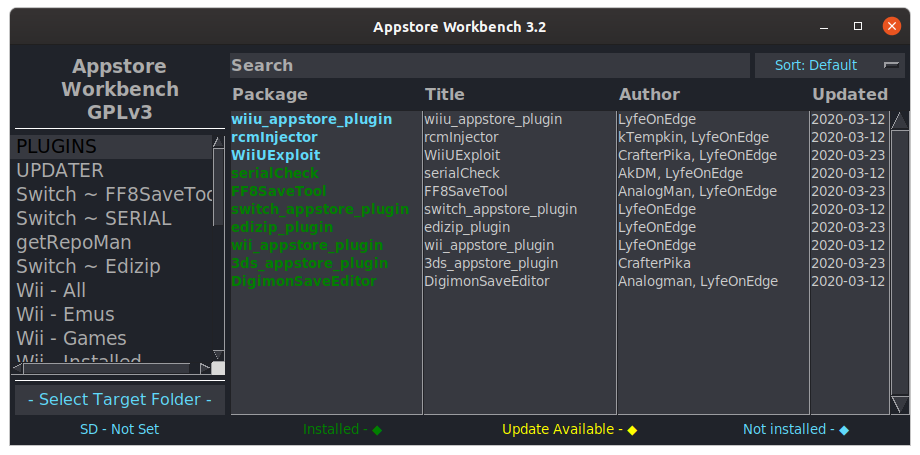This screenshot has height=455, width=920.
Task: Click the category list vertical scrollbar thumb
Action: point(218,187)
